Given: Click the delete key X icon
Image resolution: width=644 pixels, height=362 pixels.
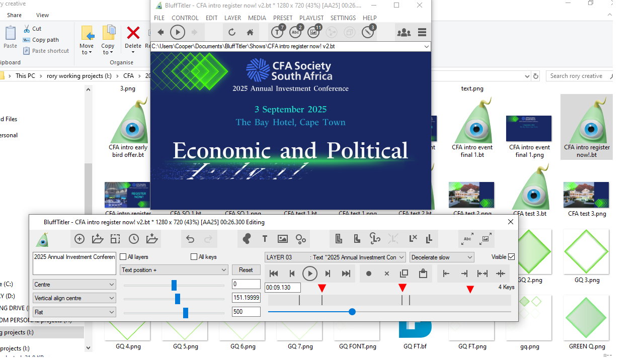Looking at the screenshot, I should pyautogui.click(x=387, y=274).
